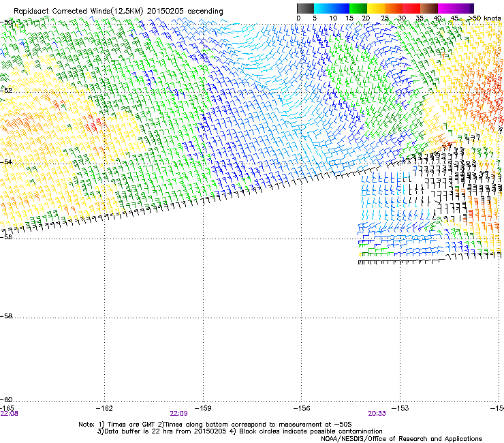This screenshot has height=443, width=504.
Task: Click the chart title Rapidscat Corrected Winds
Action: click(x=62, y=11)
